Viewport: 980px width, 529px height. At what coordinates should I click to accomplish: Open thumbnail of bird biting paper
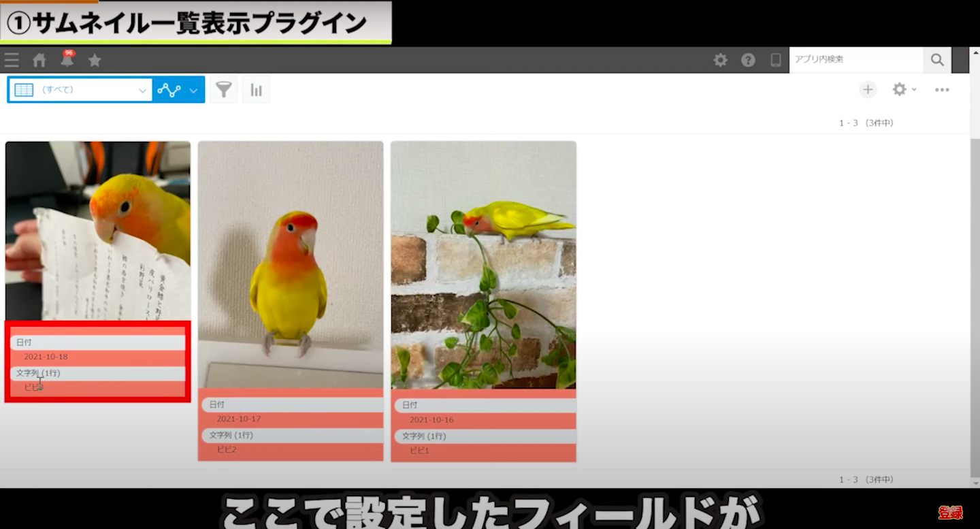click(98, 231)
